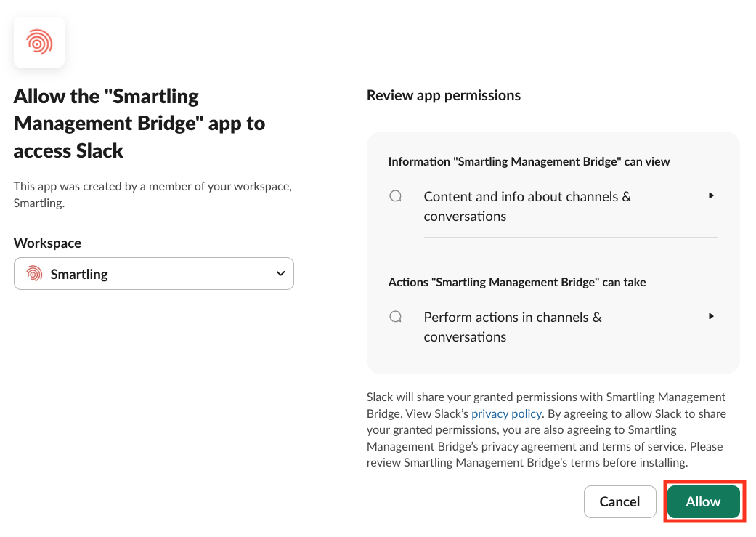Open the Workspace dropdown chevron
756x537 pixels.
pyautogui.click(x=280, y=273)
